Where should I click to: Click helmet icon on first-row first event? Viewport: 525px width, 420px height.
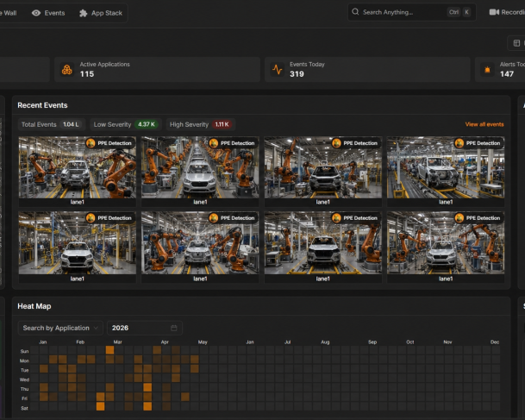[91, 143]
